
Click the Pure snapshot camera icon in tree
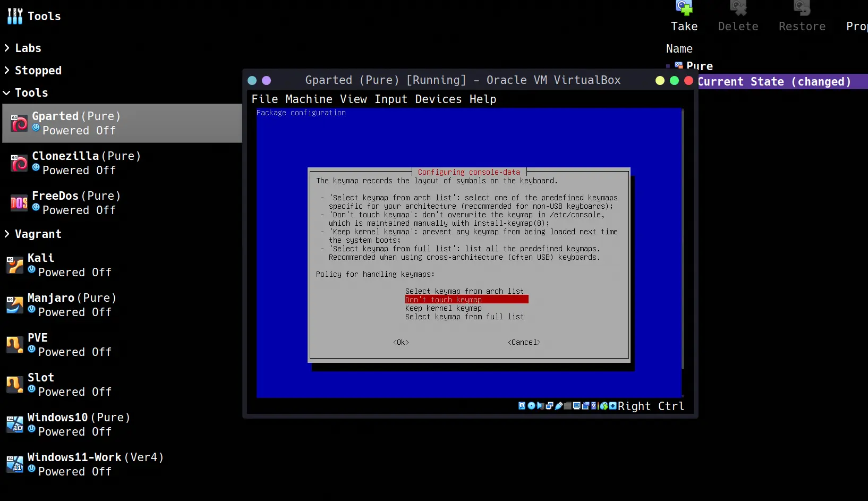[x=679, y=65]
